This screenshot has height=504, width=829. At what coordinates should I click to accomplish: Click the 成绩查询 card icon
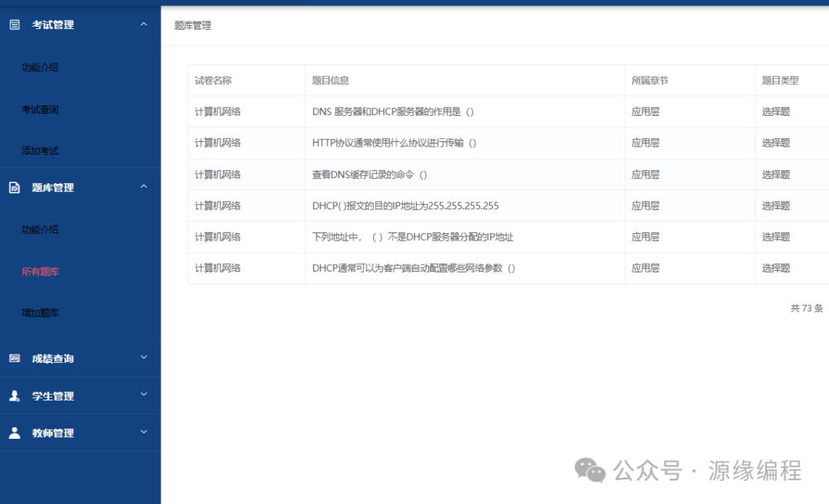[15, 358]
